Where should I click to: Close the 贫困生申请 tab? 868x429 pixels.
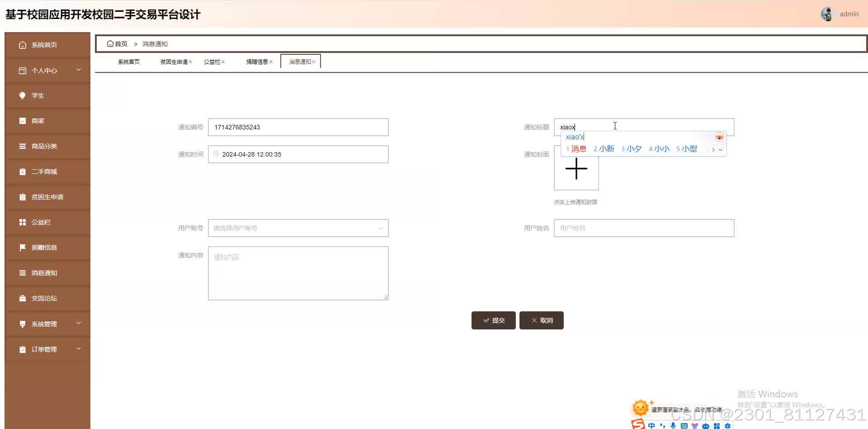(x=190, y=62)
